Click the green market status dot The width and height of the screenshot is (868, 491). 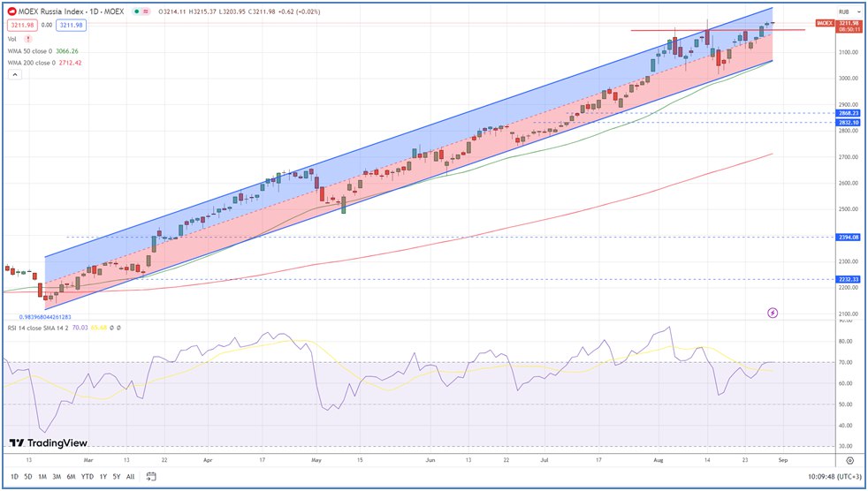click(x=136, y=11)
